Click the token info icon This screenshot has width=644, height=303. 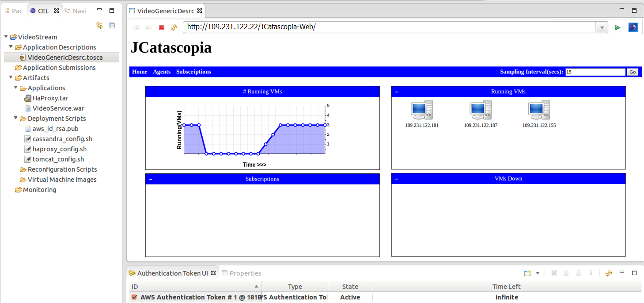(591, 273)
